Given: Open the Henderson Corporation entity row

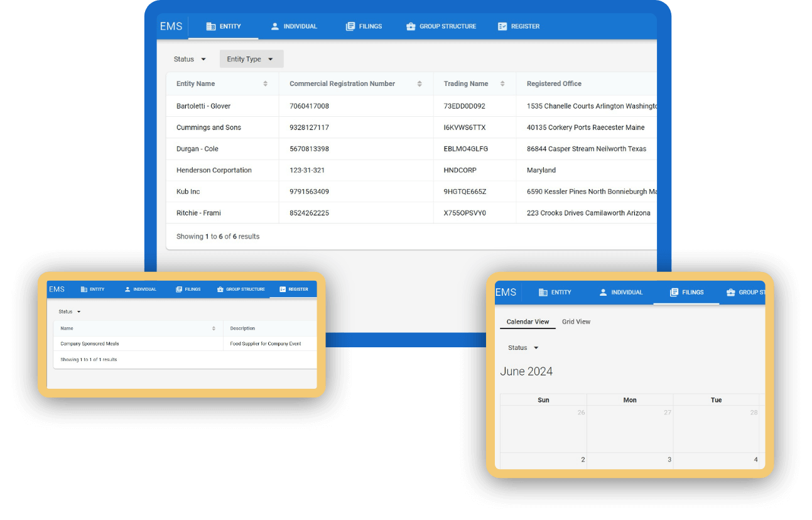Looking at the screenshot, I should tap(214, 170).
